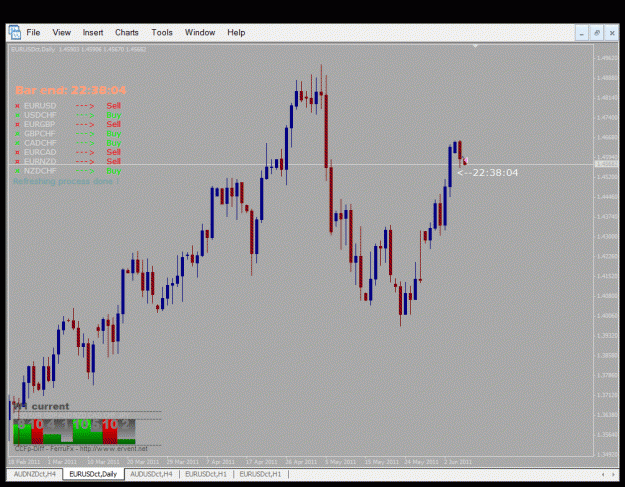Image resolution: width=625 pixels, height=487 pixels.
Task: Open the Charts menu
Action: (x=127, y=33)
